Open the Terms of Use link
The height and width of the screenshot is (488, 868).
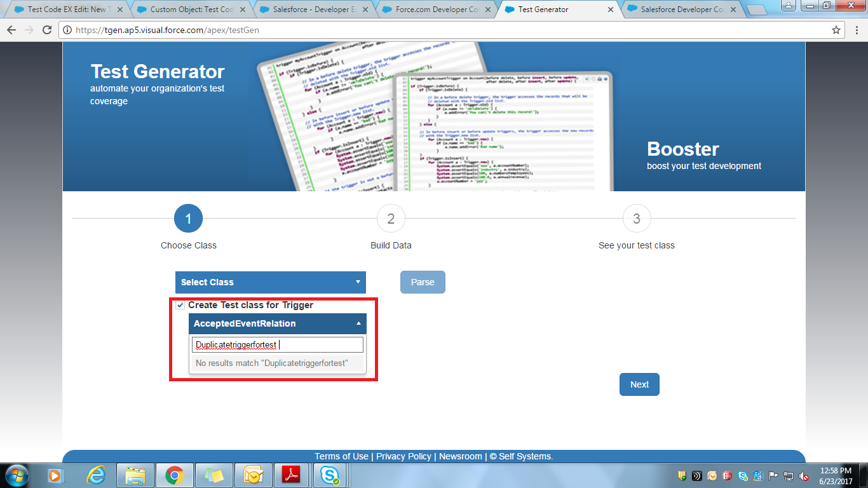pyautogui.click(x=342, y=456)
